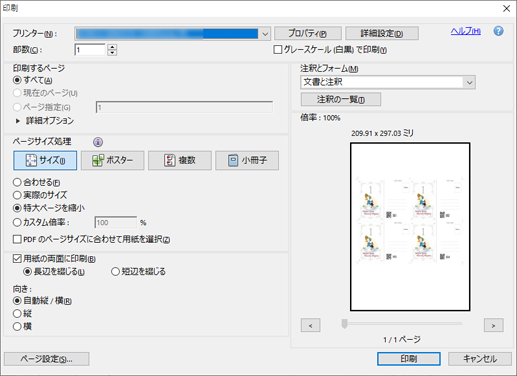Click the blue help question mark icon
Screen dimensions: 517x376
pyautogui.click(x=498, y=31)
